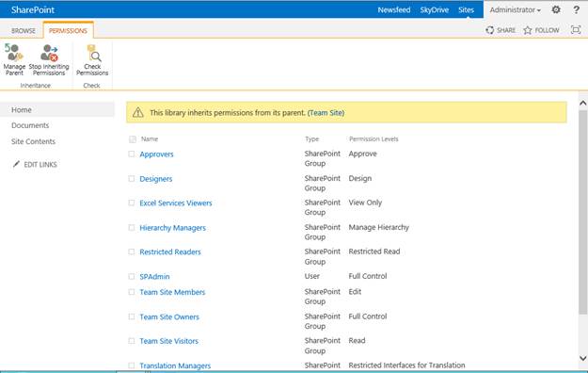
Task: Follow this site with star icon
Action: (528, 30)
